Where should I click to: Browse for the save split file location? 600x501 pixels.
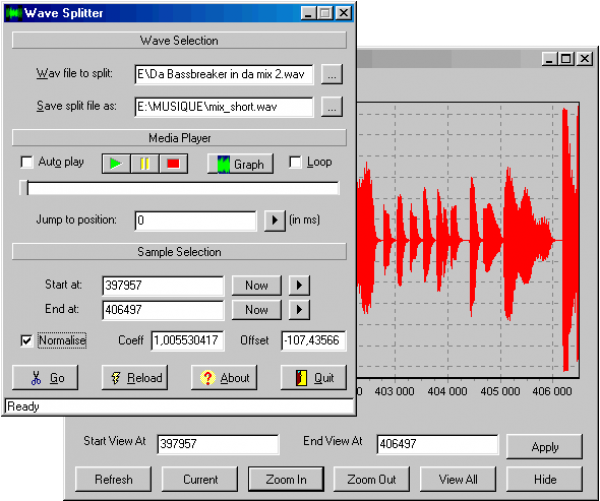333,106
